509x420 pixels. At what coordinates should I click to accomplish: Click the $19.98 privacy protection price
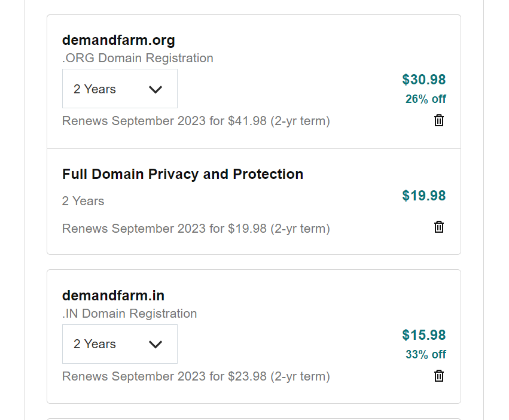click(424, 196)
